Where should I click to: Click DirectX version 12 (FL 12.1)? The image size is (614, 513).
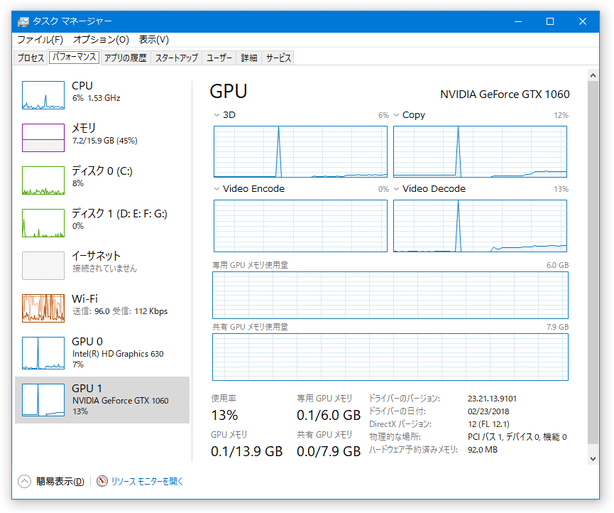click(x=488, y=424)
